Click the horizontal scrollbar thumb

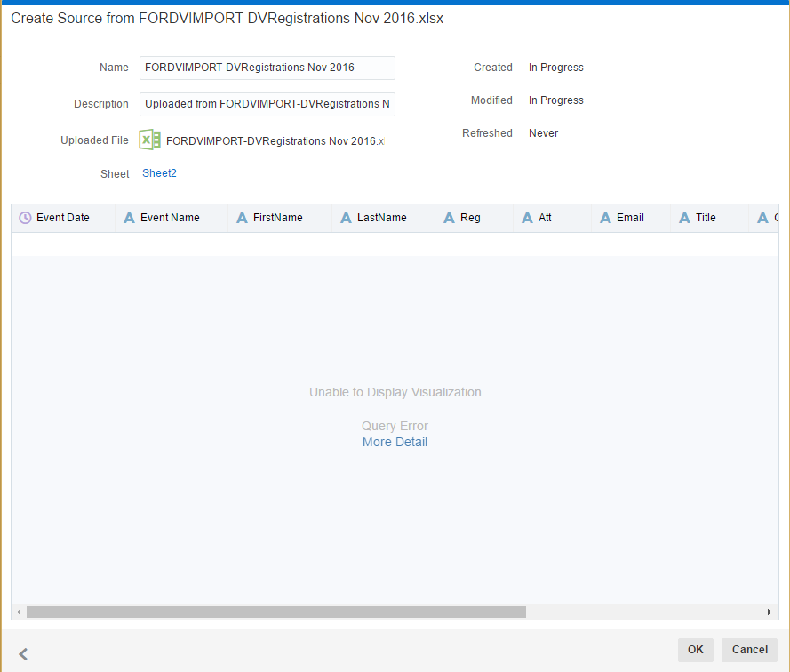tap(275, 612)
